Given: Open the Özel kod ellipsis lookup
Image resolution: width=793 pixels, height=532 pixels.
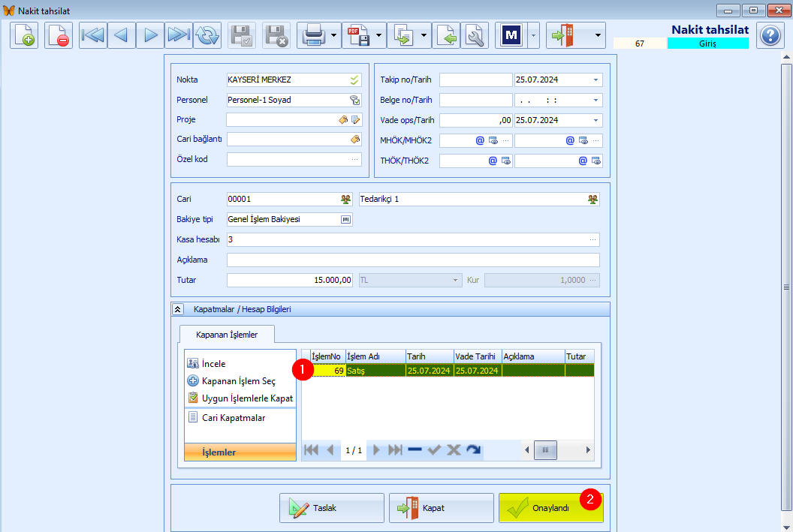Looking at the screenshot, I should (x=355, y=159).
